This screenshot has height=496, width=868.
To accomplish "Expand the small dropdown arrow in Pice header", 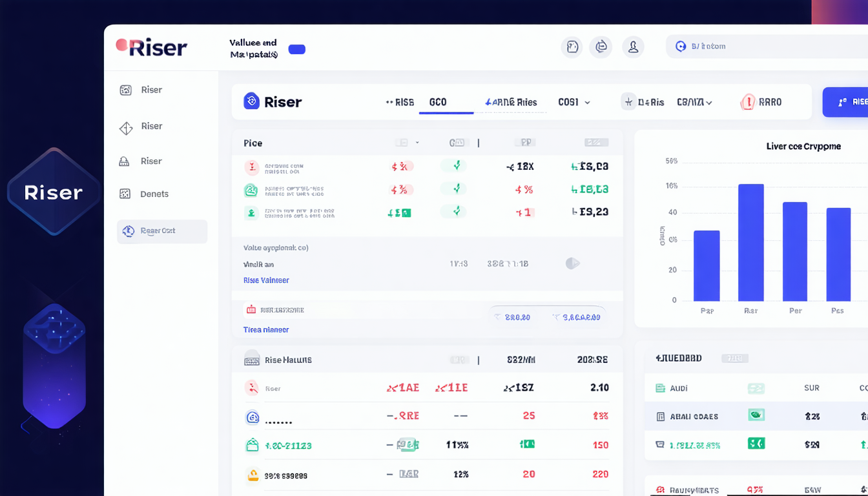I will coord(417,143).
